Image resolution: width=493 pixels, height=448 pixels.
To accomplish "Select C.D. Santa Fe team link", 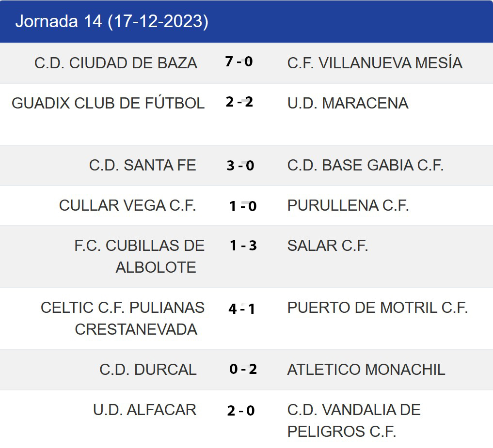I will coord(143,165).
